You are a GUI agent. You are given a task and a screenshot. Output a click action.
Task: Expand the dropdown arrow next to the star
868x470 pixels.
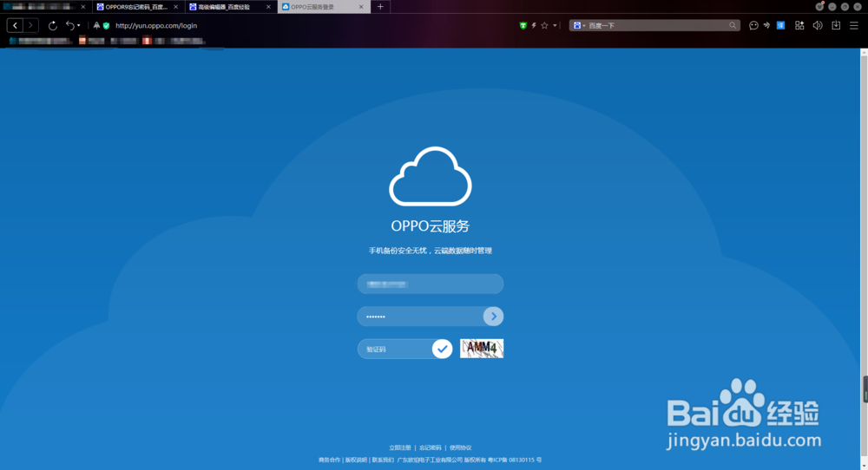(555, 25)
